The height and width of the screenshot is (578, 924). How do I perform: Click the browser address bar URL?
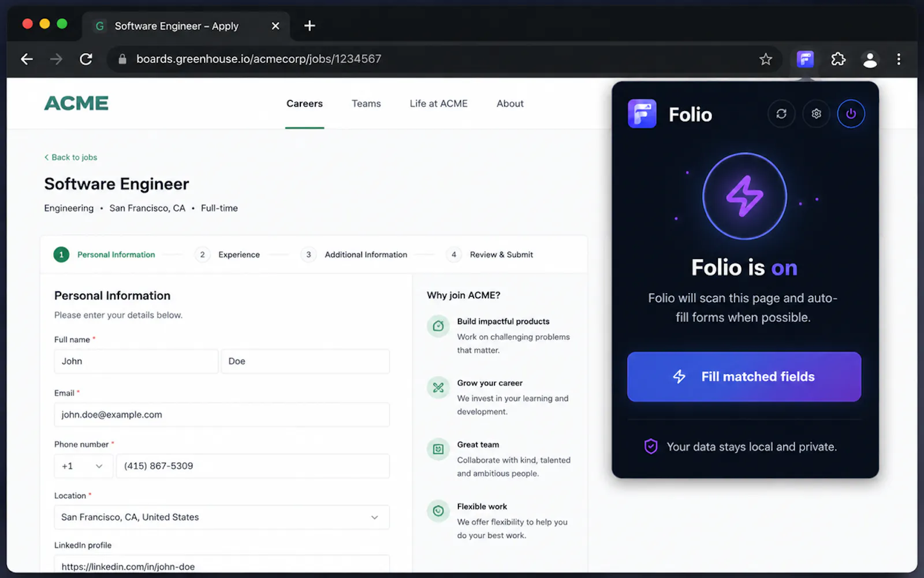tap(259, 59)
